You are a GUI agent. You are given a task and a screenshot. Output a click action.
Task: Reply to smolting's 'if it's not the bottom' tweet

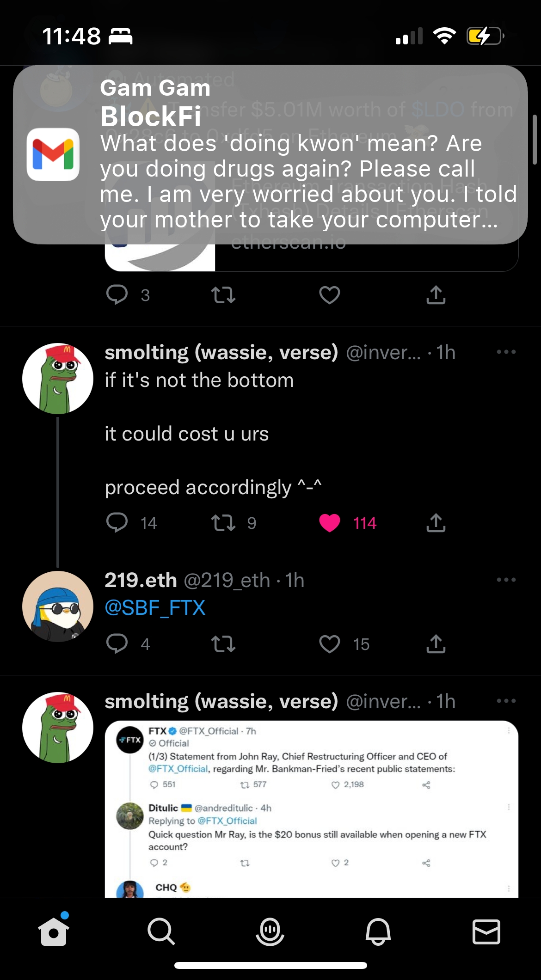click(x=117, y=523)
